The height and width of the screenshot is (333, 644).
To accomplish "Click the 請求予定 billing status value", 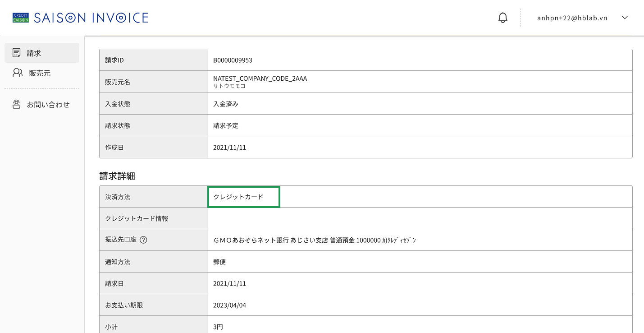I will [226, 125].
